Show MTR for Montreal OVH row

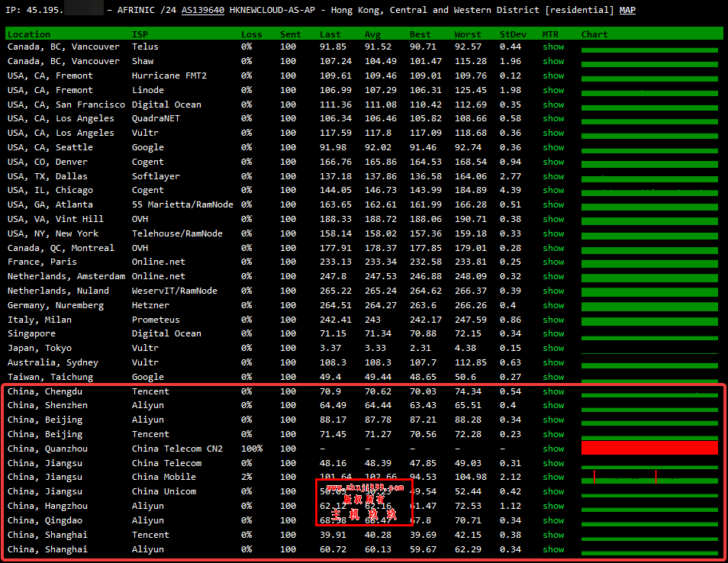tap(553, 248)
